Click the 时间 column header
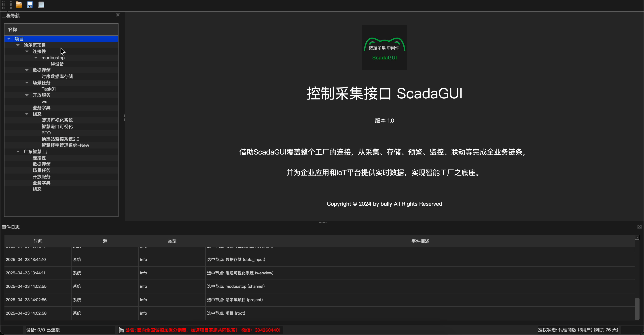The image size is (644, 335). 38,241
